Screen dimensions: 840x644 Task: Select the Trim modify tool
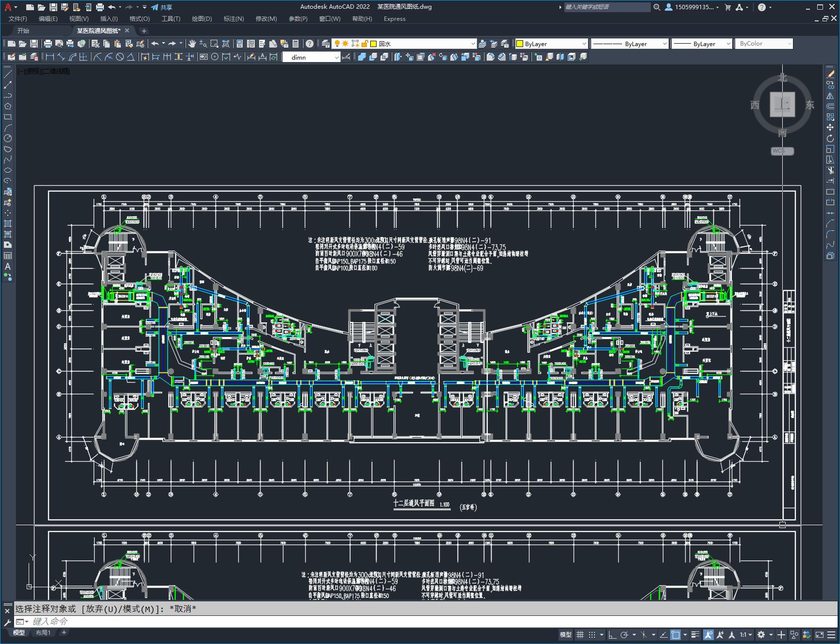(x=830, y=170)
